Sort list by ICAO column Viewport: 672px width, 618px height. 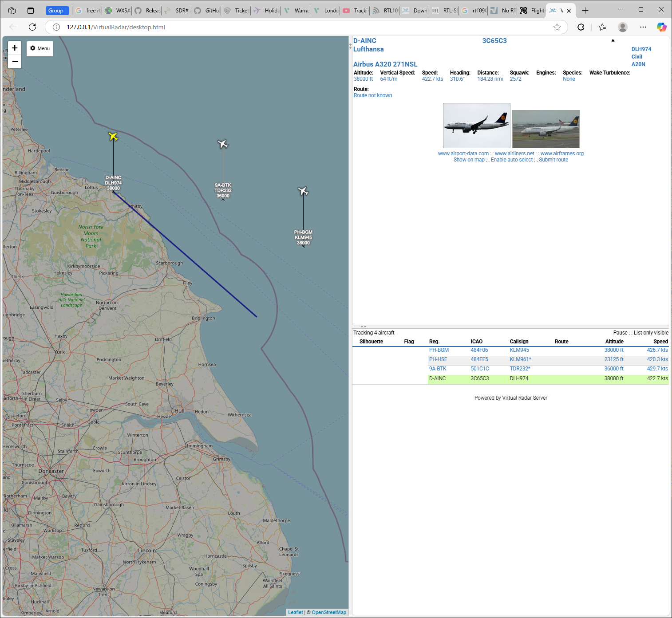[476, 342]
